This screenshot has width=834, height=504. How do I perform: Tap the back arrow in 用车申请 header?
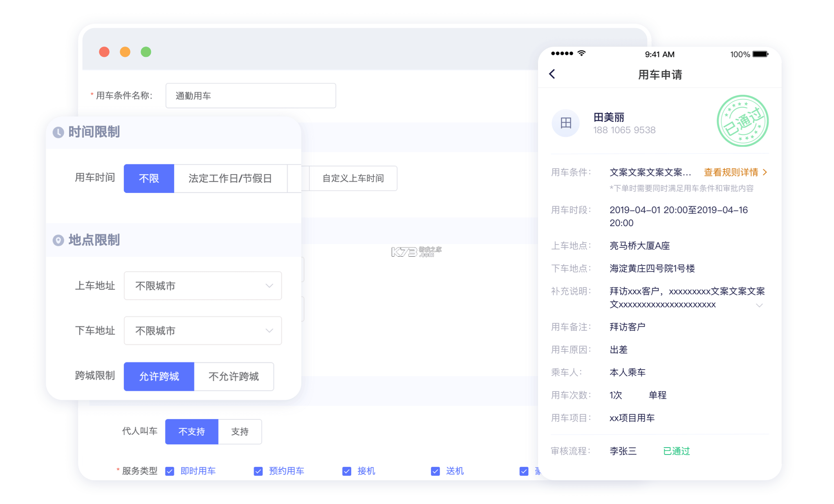point(552,74)
